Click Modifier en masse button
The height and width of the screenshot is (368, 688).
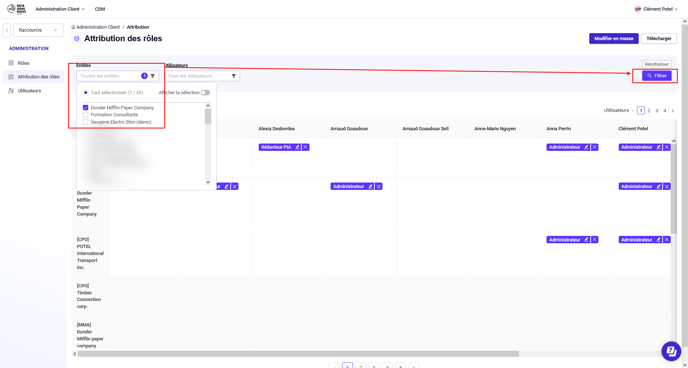coord(613,39)
